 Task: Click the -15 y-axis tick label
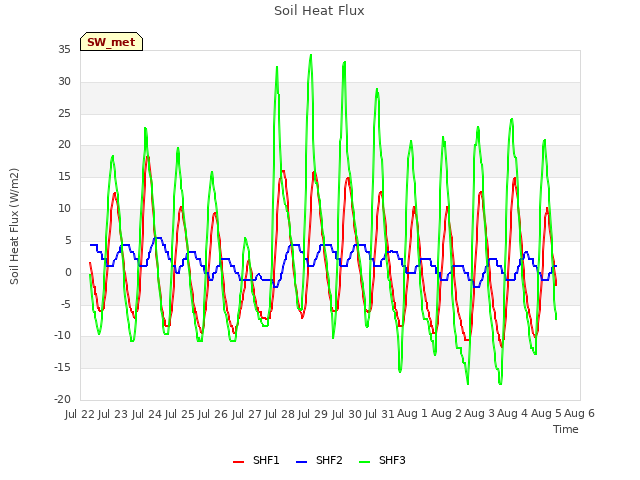[63, 367]
